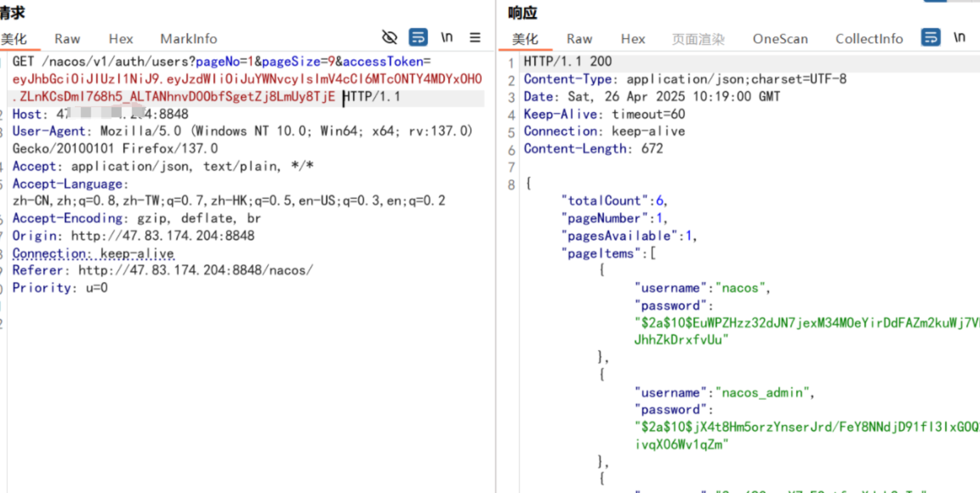The image size is (980, 493).
Task: Click the Content-Length: 672 header
Action: pos(593,149)
